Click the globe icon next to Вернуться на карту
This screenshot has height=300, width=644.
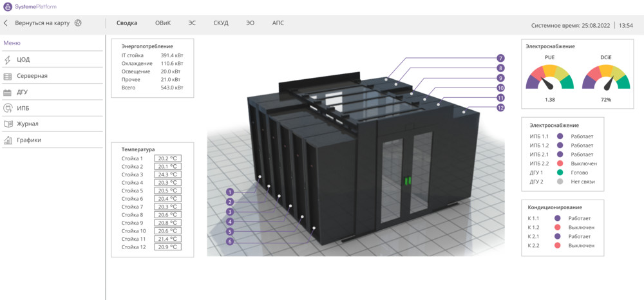click(x=78, y=23)
